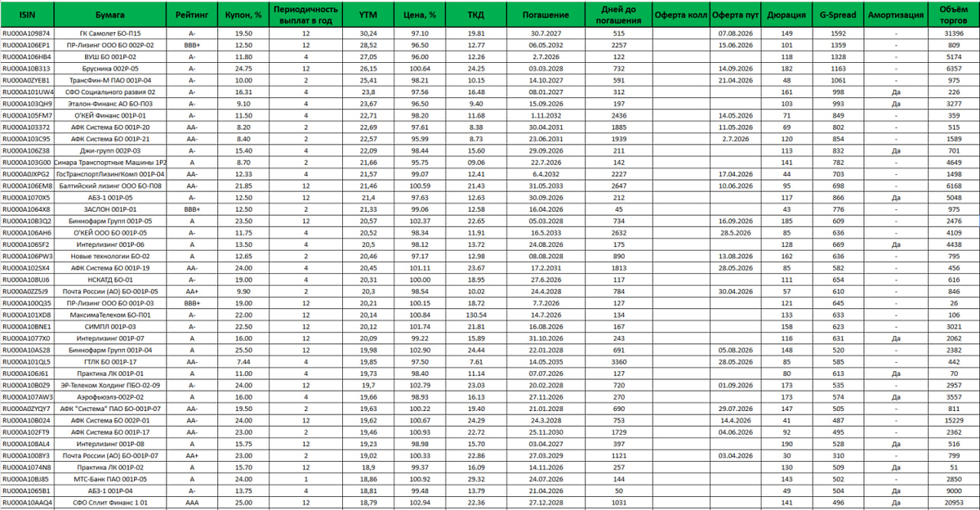Image resolution: width=980 pixels, height=510 pixels.
Task: Click the ГосТранспортЛизингКомп 001Р-04 cell
Action: click(x=110, y=175)
